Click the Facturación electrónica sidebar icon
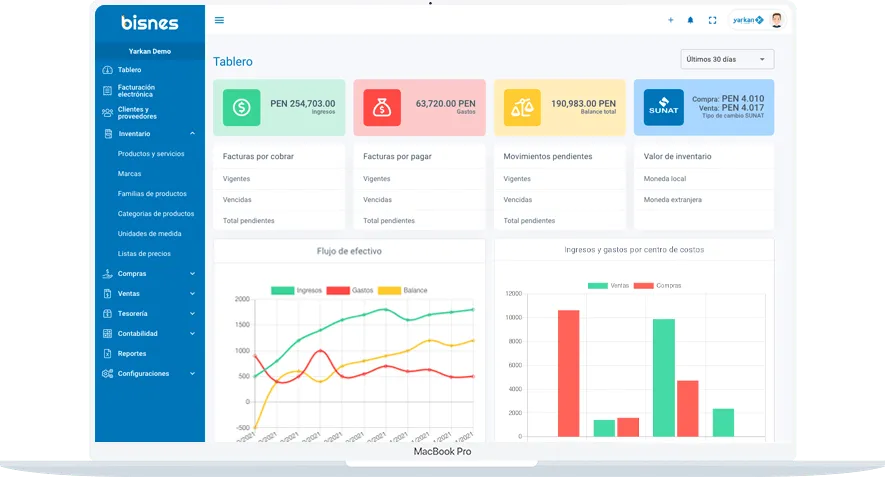This screenshot has width=885, height=477. [x=107, y=90]
